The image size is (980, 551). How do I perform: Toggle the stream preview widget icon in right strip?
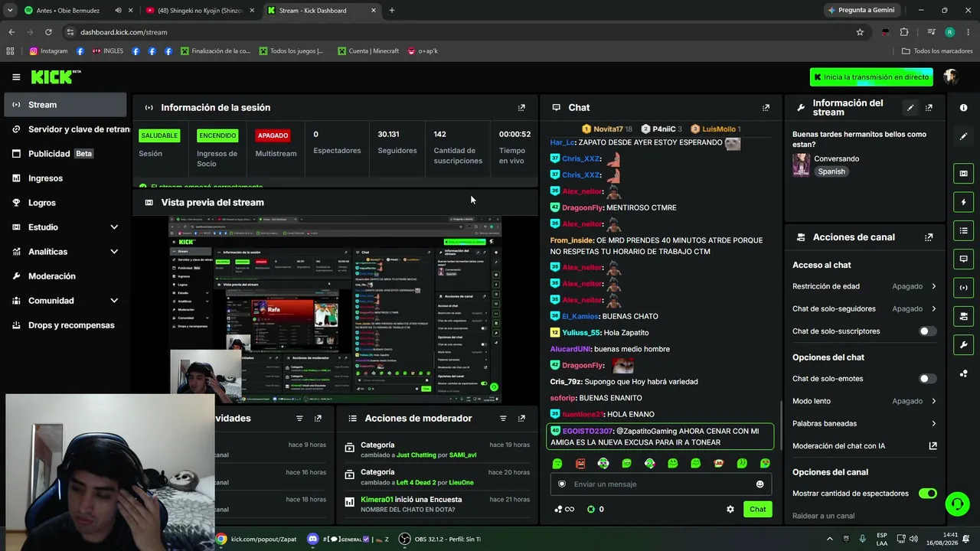click(x=963, y=174)
